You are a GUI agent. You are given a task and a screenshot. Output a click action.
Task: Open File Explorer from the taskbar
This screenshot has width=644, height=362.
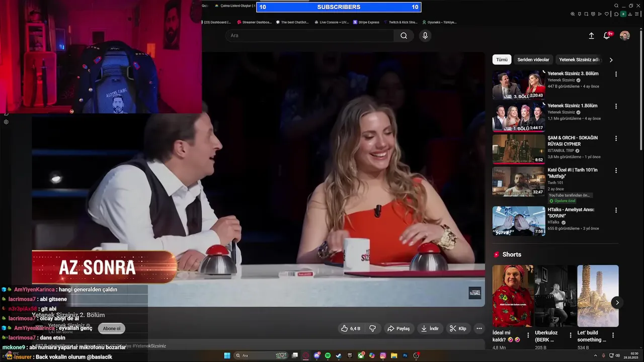pyautogui.click(x=394, y=355)
